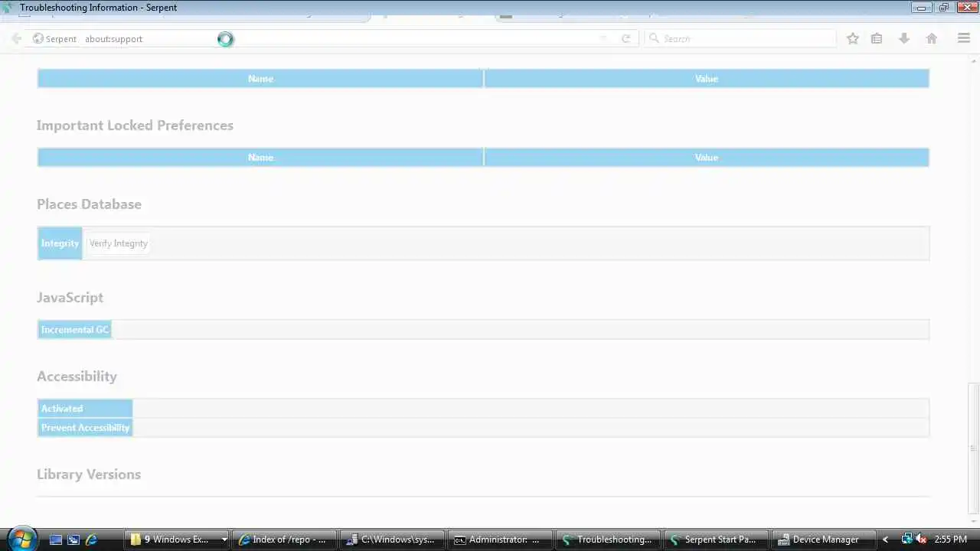Select the Integrity row header
The height and width of the screenshot is (551, 980).
(x=60, y=243)
